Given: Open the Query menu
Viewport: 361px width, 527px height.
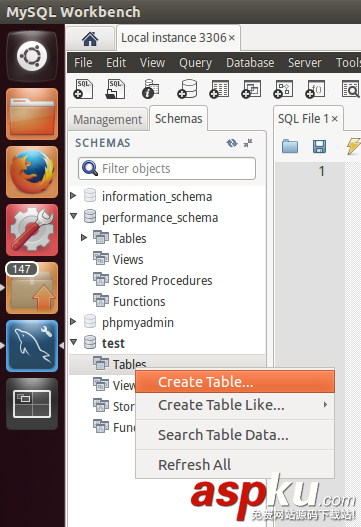Looking at the screenshot, I should click(195, 63).
